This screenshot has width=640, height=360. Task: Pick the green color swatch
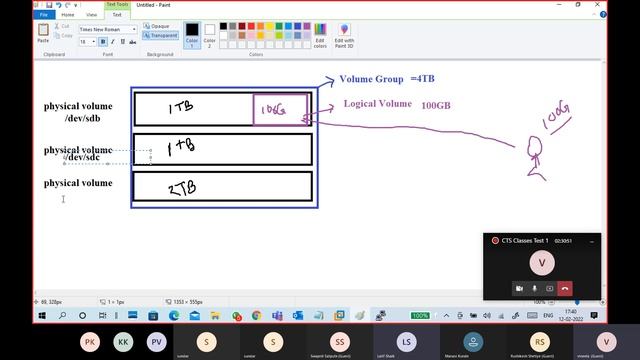pyautogui.click(x=279, y=26)
